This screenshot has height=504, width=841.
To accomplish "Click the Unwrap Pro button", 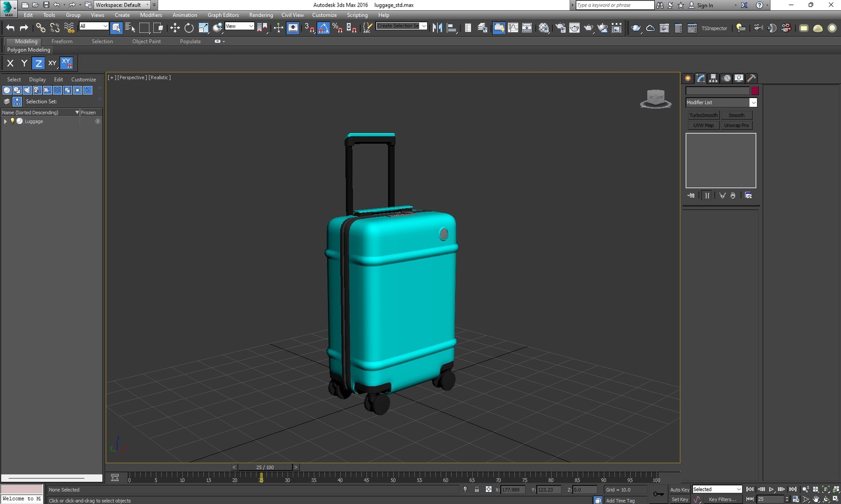I will pyautogui.click(x=736, y=126).
